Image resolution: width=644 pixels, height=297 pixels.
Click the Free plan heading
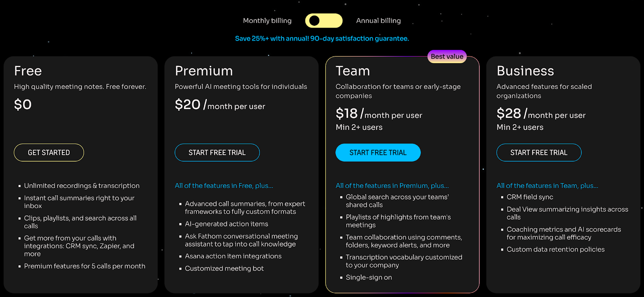28,71
